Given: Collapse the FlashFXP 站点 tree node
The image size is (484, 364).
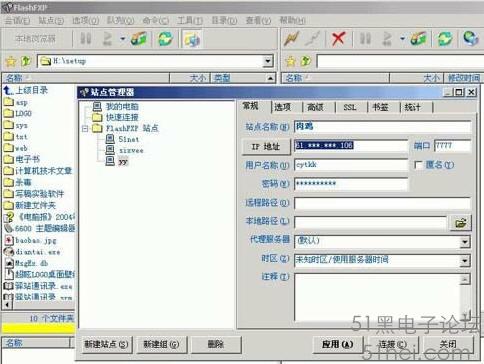Looking at the screenshot, I should 85,128.
